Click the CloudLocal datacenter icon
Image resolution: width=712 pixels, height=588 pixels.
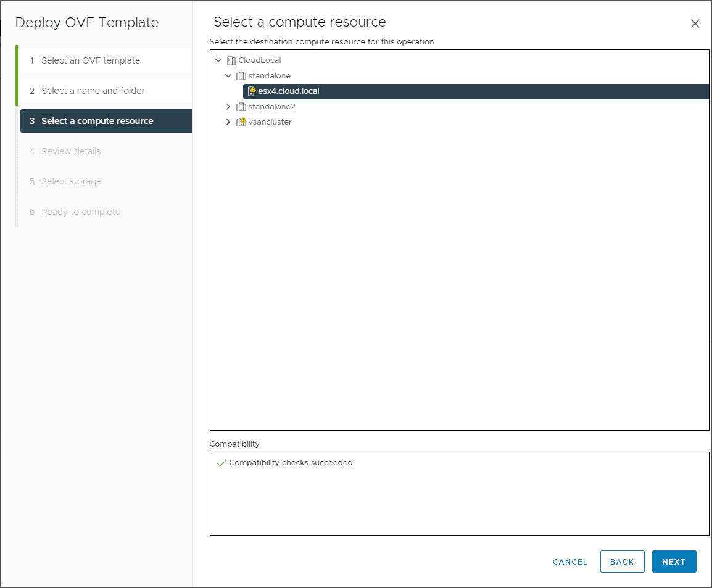pyautogui.click(x=231, y=60)
